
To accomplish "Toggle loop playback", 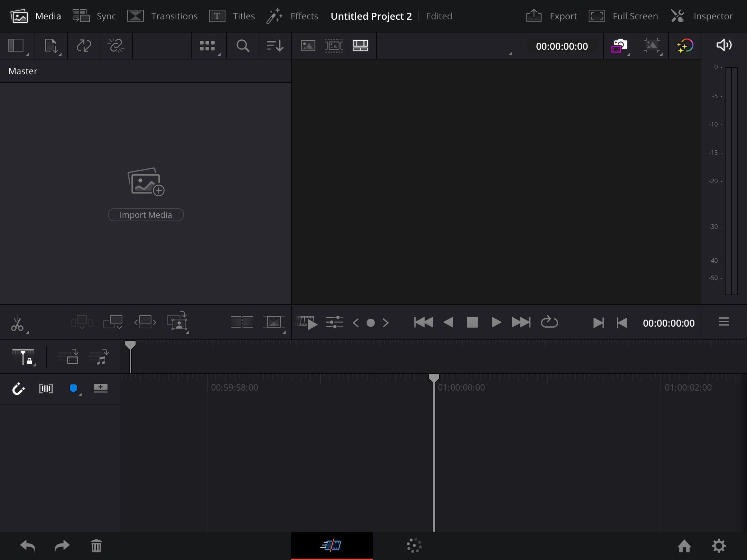I will pyautogui.click(x=549, y=323).
